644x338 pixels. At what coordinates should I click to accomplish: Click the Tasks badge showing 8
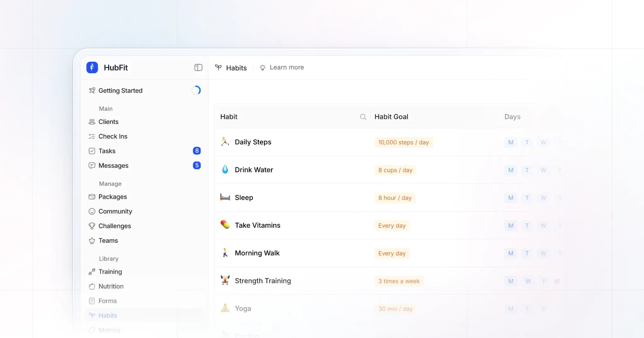pyautogui.click(x=197, y=151)
